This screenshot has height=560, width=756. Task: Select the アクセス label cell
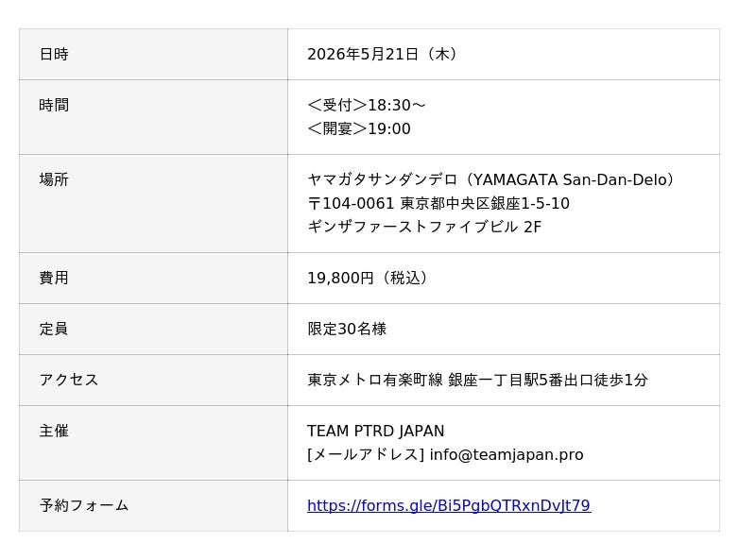(x=153, y=381)
